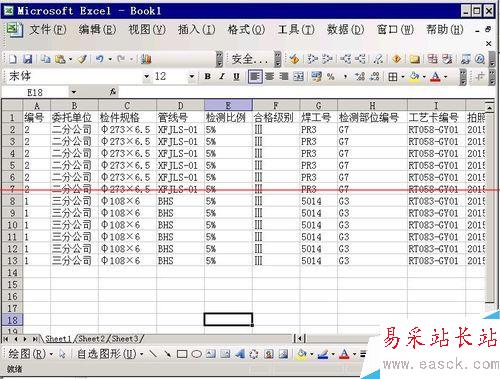This screenshot has height=379, width=500.
Task: Open the 帮助(H) menu
Action: pos(445,30)
